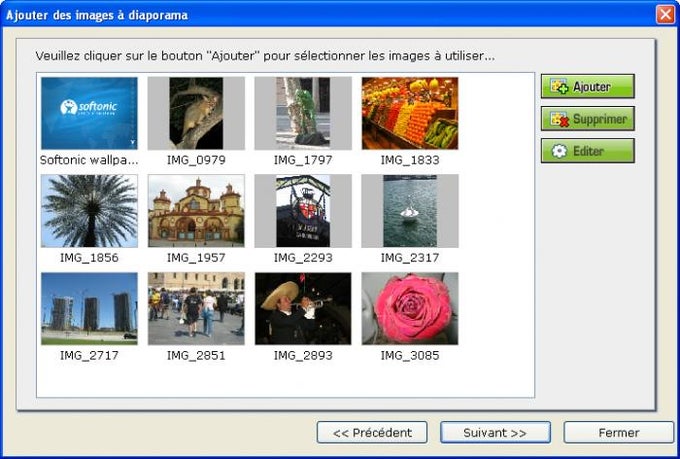Select the towers under construction IMG_2717 thumbnail
The image size is (680, 459).
[x=89, y=308]
